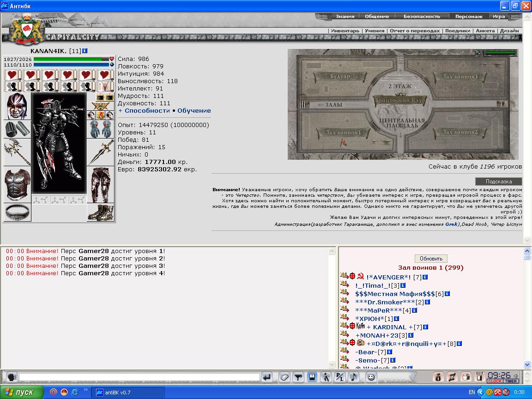Click the EXIT door icon
This screenshot has height=399, width=532.
tap(480, 377)
